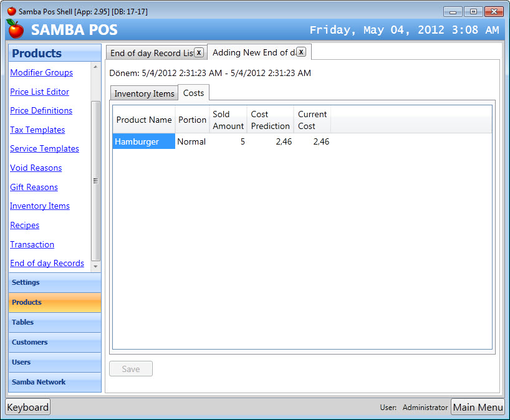Viewport: 510px width, 420px height.
Task: Open Void Reasons link
Action: (36, 168)
